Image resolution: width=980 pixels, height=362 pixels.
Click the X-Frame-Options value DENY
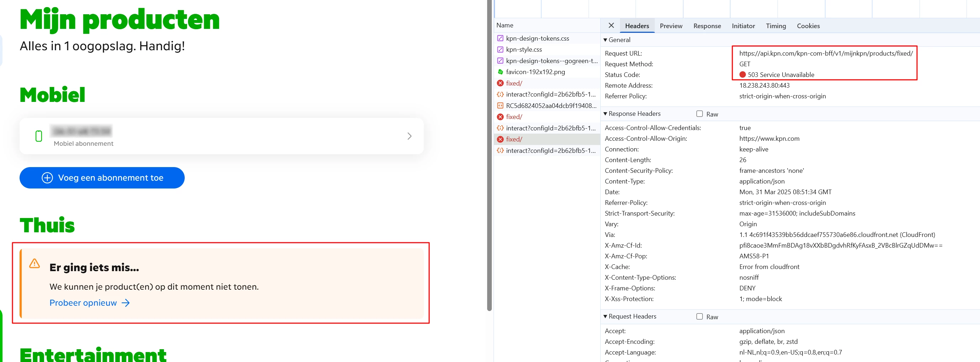747,288
